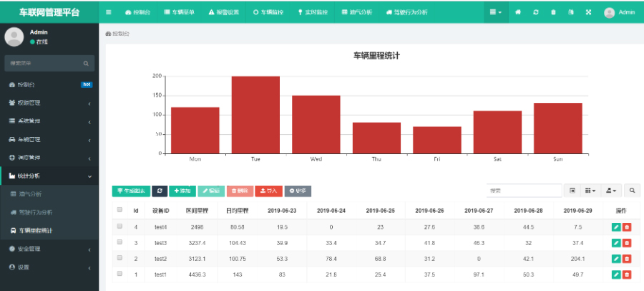The width and height of the screenshot is (644, 291).
Task: Open the export dropdown beside the columns button
Action: (611, 191)
